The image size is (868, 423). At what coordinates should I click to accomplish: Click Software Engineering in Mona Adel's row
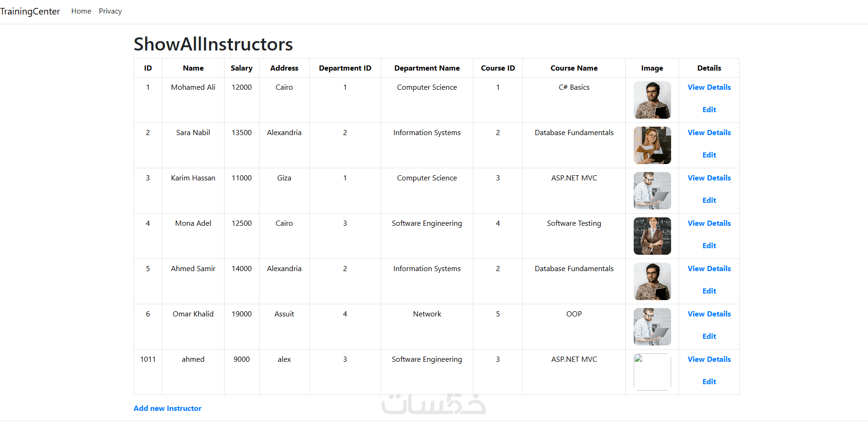pyautogui.click(x=427, y=223)
